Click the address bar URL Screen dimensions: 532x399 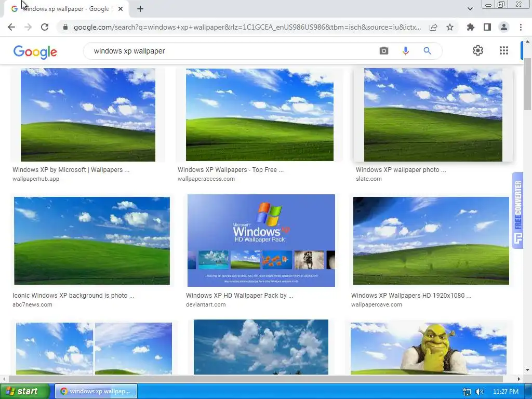coord(247,27)
